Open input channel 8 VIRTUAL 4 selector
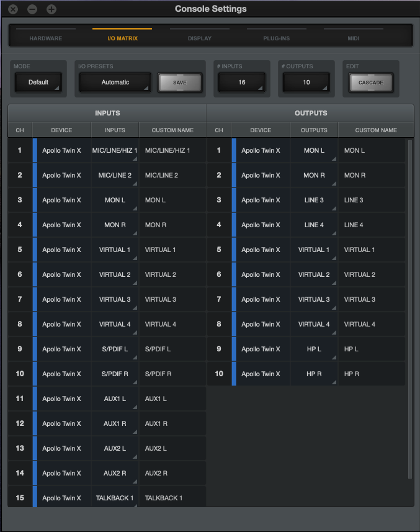The width and height of the screenshot is (420, 532). click(x=115, y=324)
